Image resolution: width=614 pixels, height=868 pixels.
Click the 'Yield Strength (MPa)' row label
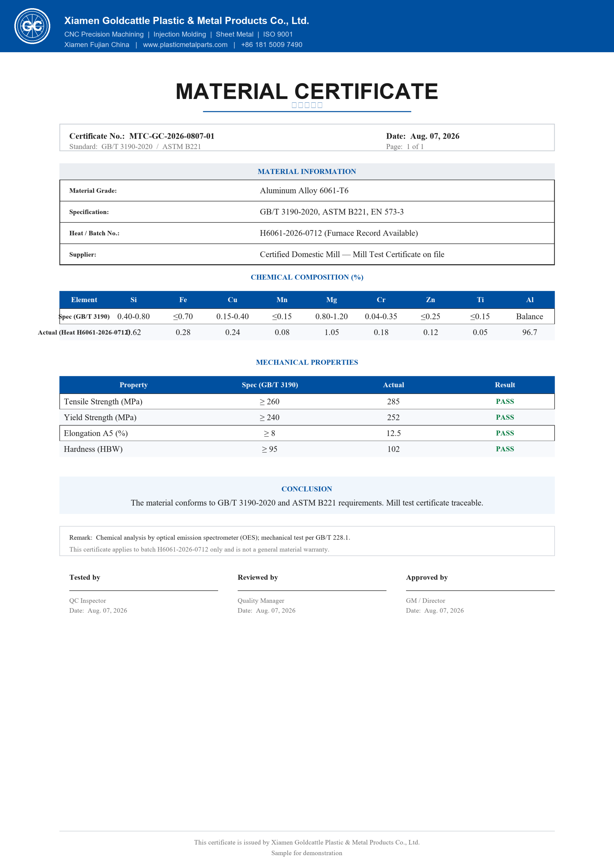coord(100,417)
